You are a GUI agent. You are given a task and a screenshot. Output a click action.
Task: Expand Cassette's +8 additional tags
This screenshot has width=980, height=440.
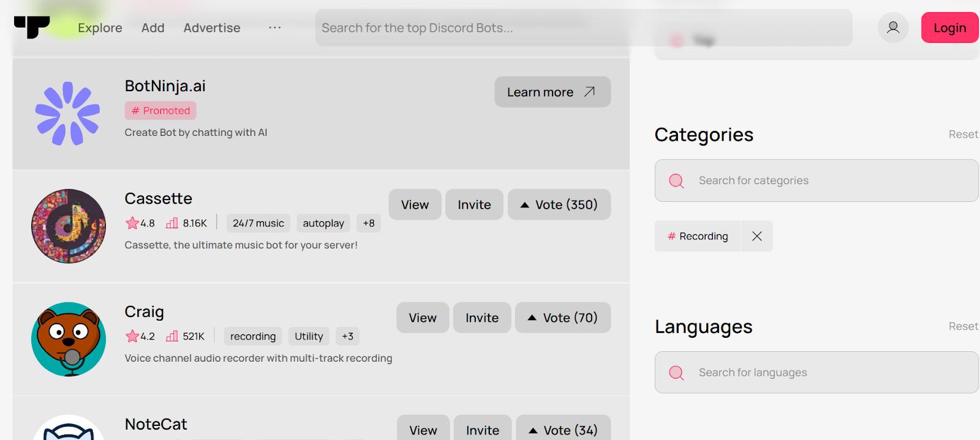369,223
